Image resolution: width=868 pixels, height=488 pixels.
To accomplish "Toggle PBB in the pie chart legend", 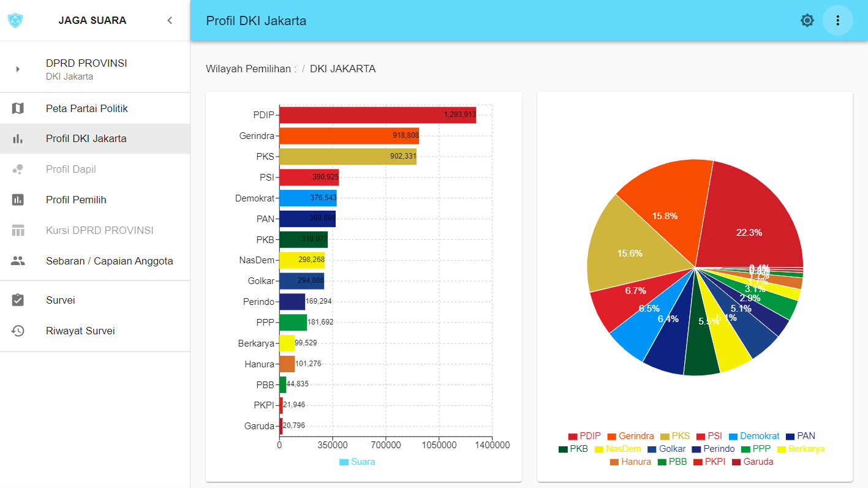I will [673, 462].
